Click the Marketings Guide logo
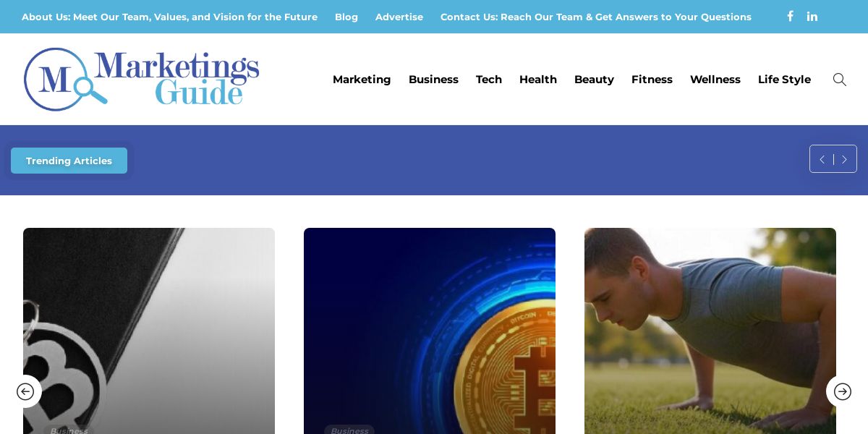The width and height of the screenshot is (868, 434). pos(142,80)
